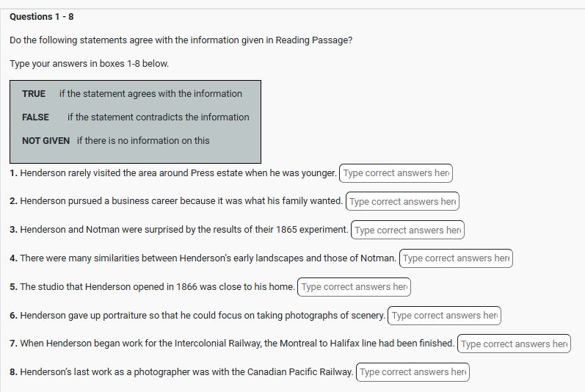The height and width of the screenshot is (392, 585).
Task: Activate the question 5 answer field
Action: [354, 287]
